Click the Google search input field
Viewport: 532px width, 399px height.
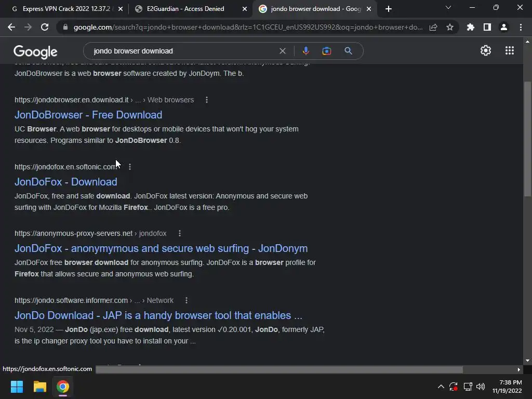[183, 51]
